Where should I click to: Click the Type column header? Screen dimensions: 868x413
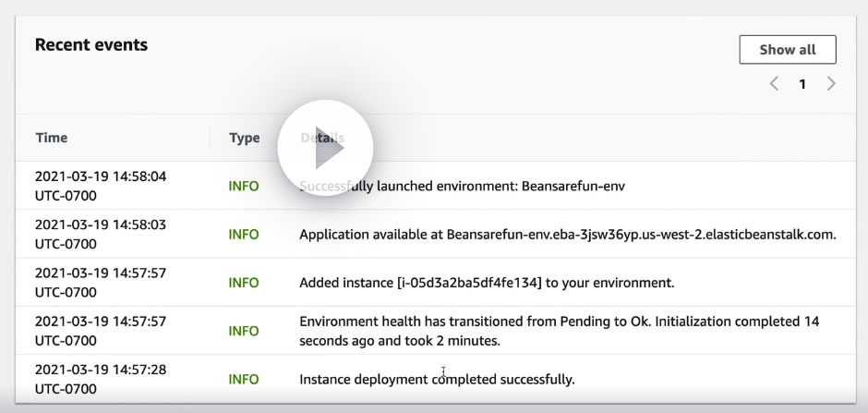(245, 138)
